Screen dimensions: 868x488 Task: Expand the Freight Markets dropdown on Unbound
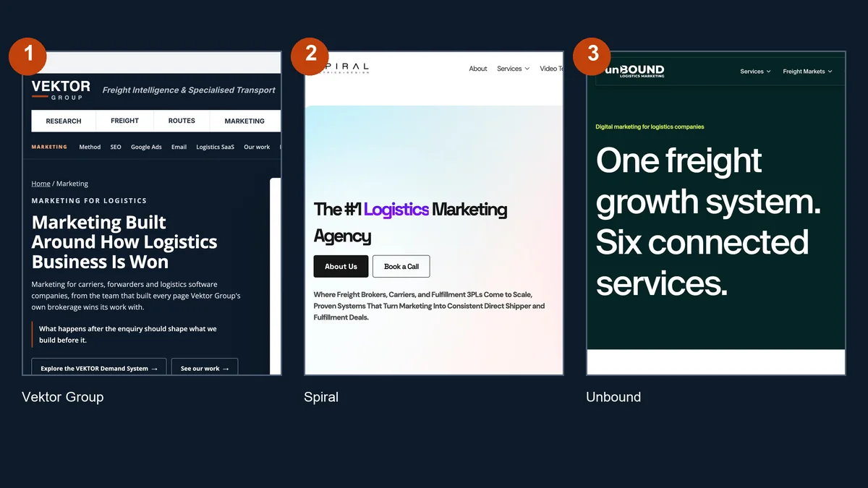(x=807, y=72)
